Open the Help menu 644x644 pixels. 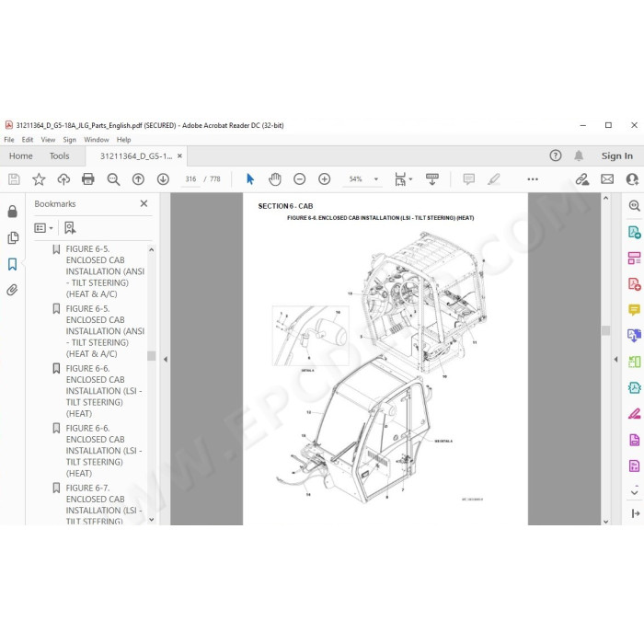123,140
